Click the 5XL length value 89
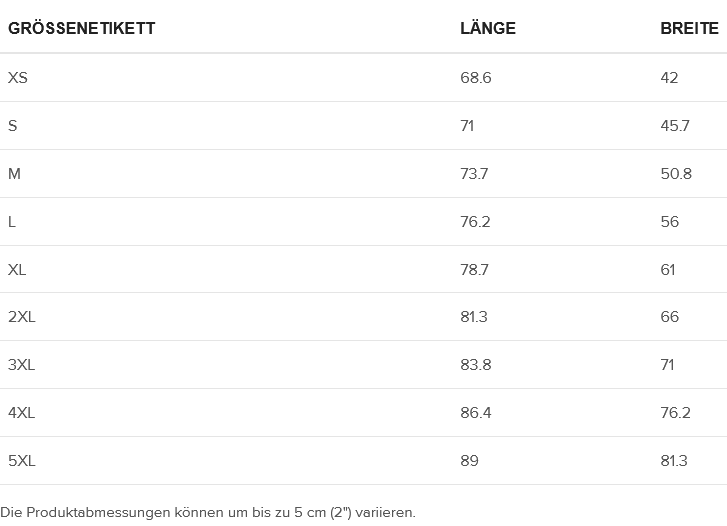Viewport: 727px width, 526px height. tap(469, 461)
